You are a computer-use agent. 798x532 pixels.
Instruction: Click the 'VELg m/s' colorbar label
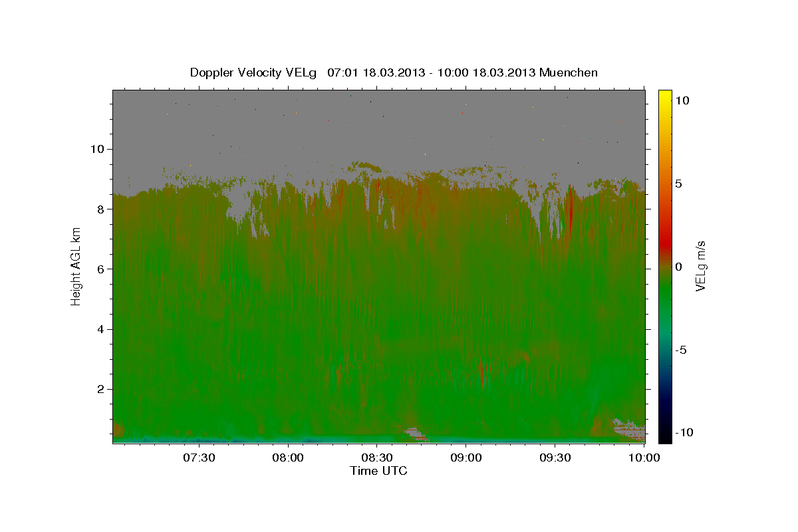(700, 265)
